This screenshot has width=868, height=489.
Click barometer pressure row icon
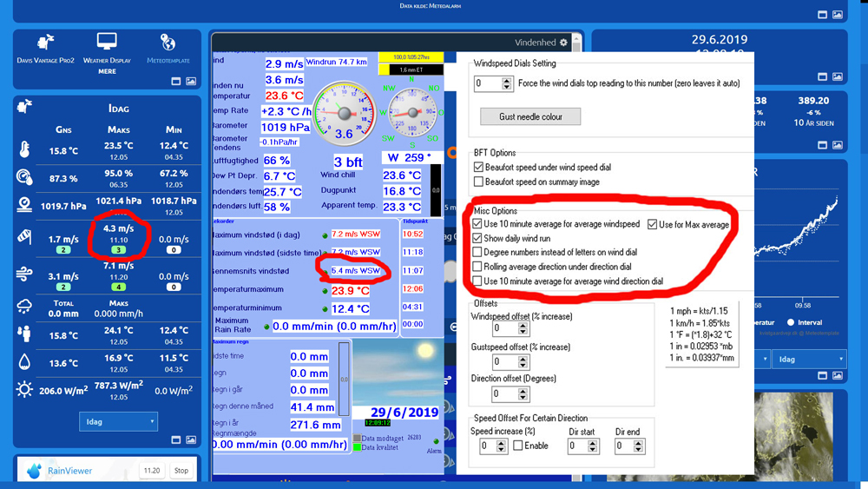click(24, 205)
